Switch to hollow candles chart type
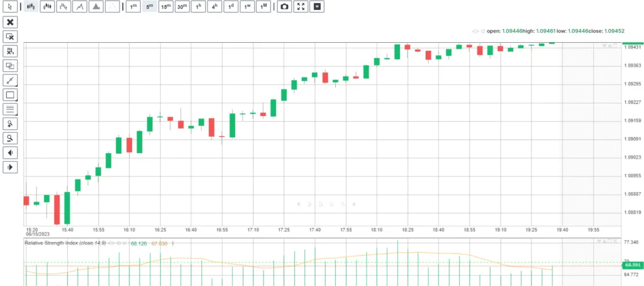 click(47, 6)
